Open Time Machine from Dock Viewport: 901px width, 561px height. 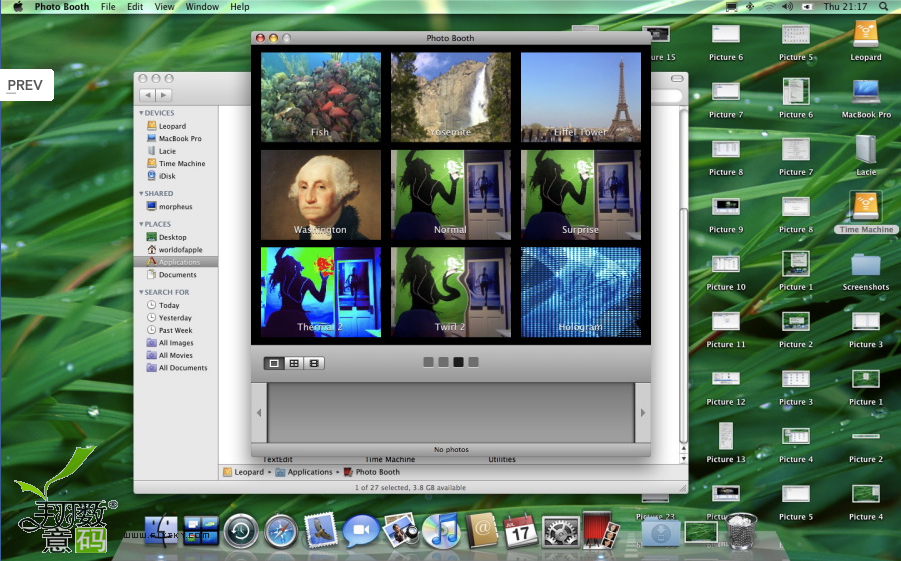click(x=241, y=531)
